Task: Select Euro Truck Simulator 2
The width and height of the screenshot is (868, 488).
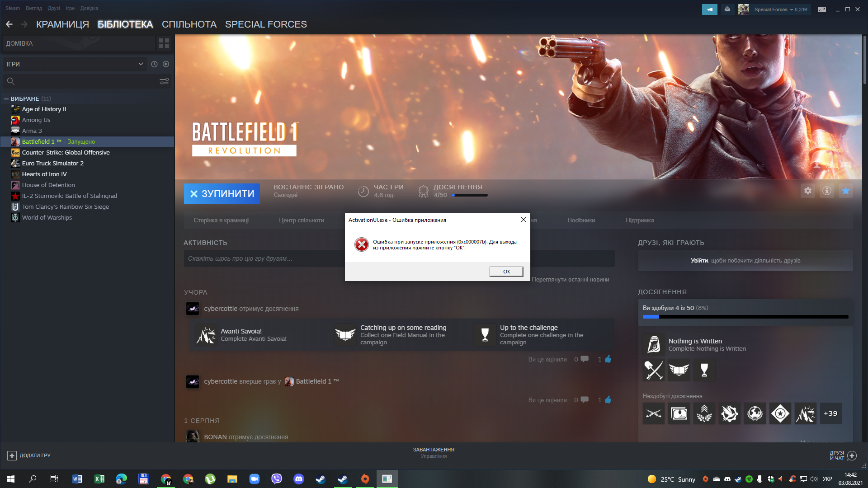Action: click(52, 163)
